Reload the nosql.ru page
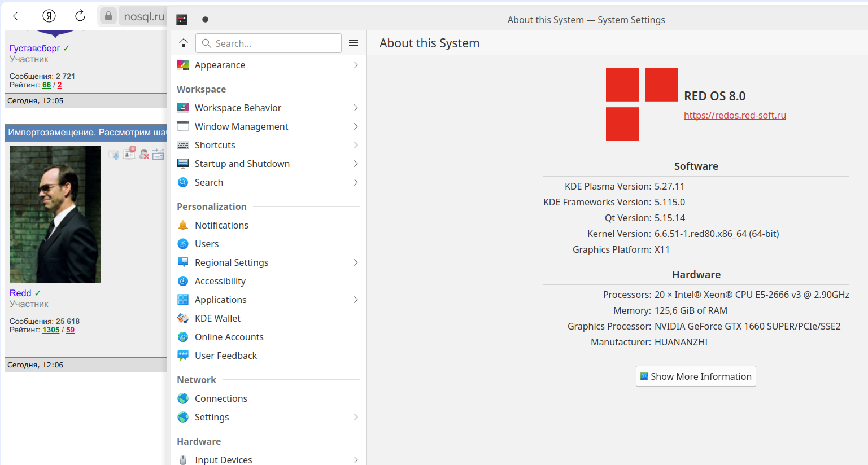The height and width of the screenshot is (465, 868). 80,16
